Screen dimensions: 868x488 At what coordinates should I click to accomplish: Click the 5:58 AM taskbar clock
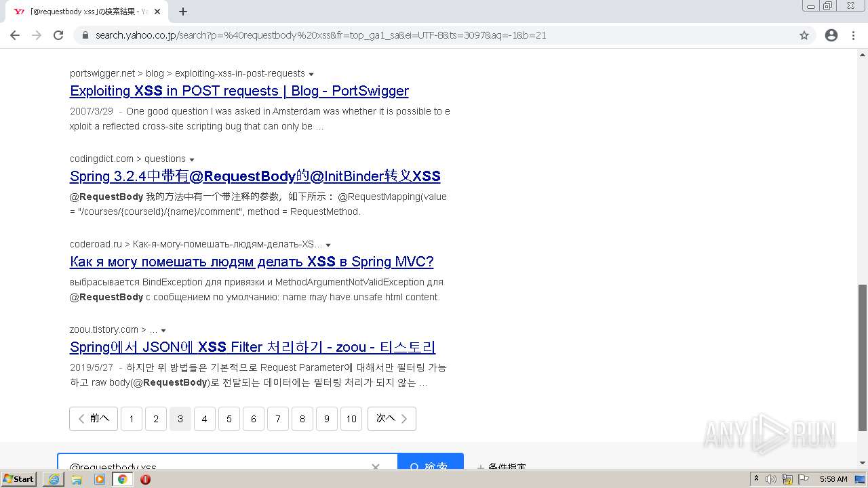pyautogui.click(x=833, y=479)
